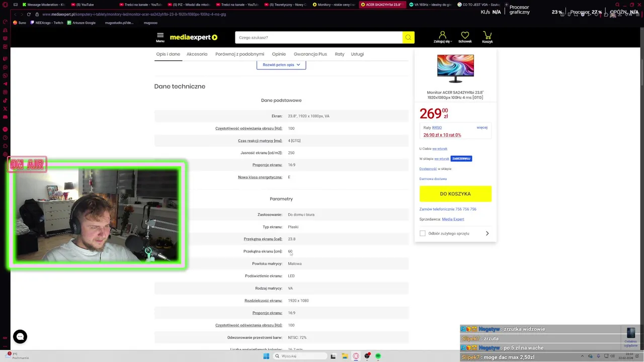Image resolution: width=644 pixels, height=362 pixels.
Task: Click the ZAREZERWUJ button
Action: [x=461, y=158]
